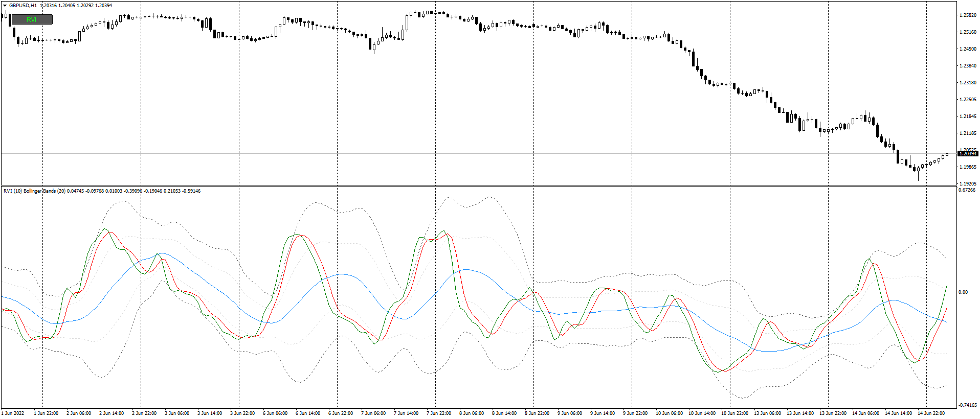Click the 2 Jun 14:00 time label

(x=112, y=413)
